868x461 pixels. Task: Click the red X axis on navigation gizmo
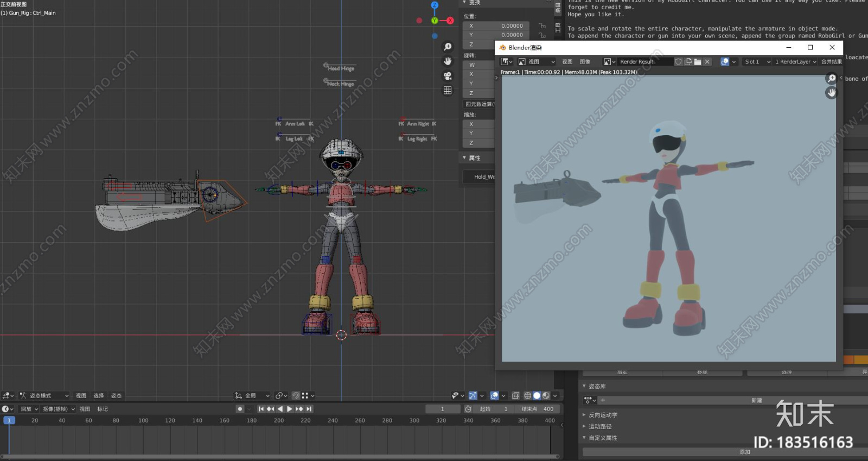[x=450, y=21]
